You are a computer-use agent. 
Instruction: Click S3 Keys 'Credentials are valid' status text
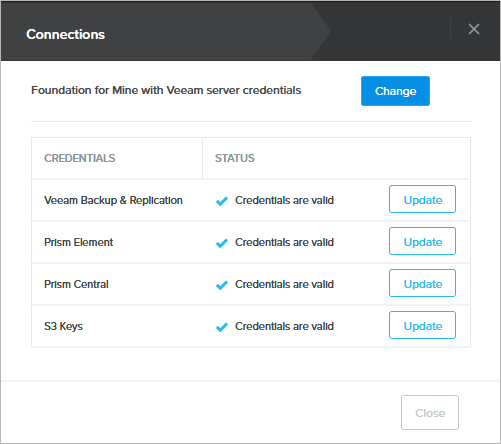(x=284, y=326)
